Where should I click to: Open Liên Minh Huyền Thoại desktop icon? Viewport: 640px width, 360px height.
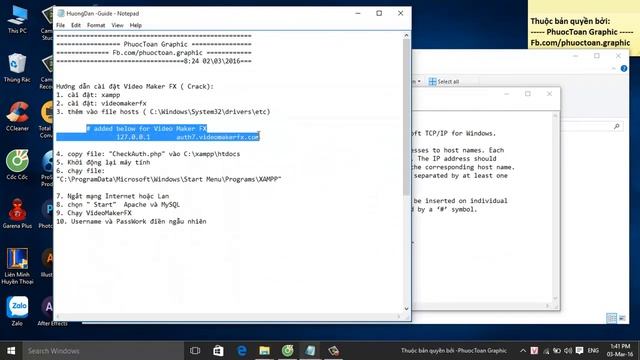[x=17, y=266]
